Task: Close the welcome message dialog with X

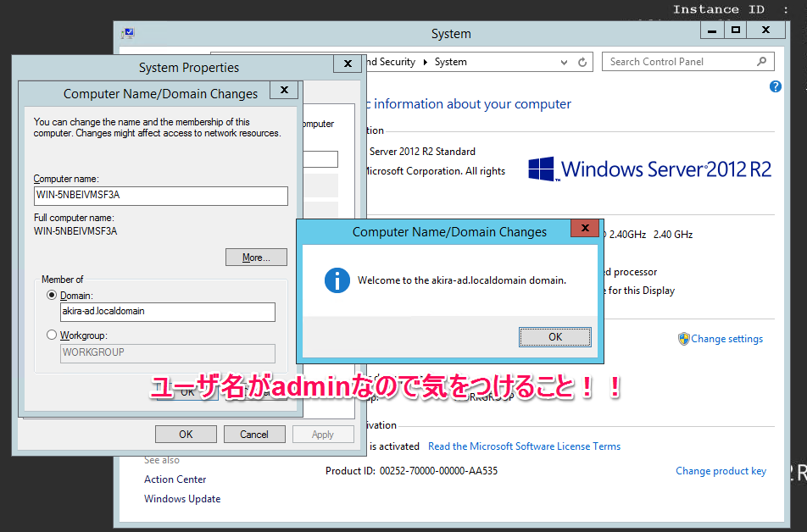Action: tap(584, 228)
